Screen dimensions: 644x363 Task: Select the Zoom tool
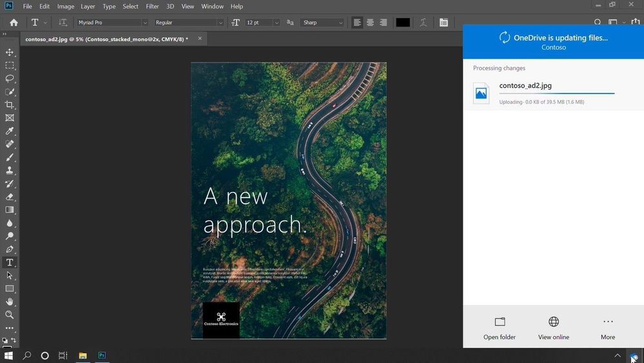[x=10, y=315]
